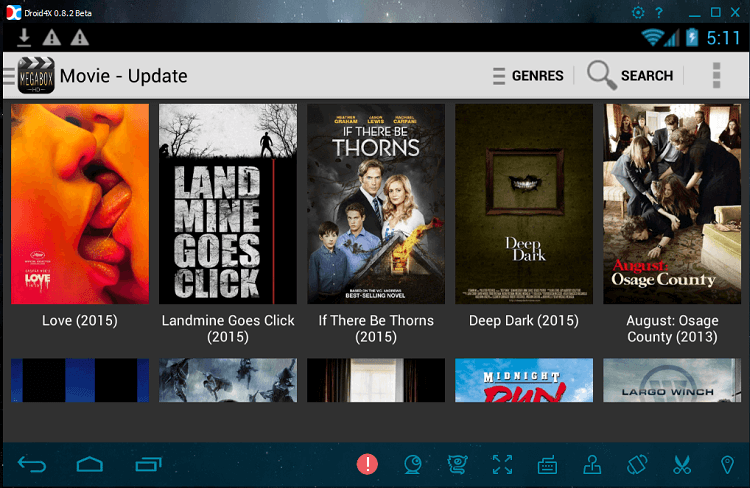Viewport: 750px width, 488px height.
Task: Tap the Android home button
Action: pyautogui.click(x=89, y=465)
